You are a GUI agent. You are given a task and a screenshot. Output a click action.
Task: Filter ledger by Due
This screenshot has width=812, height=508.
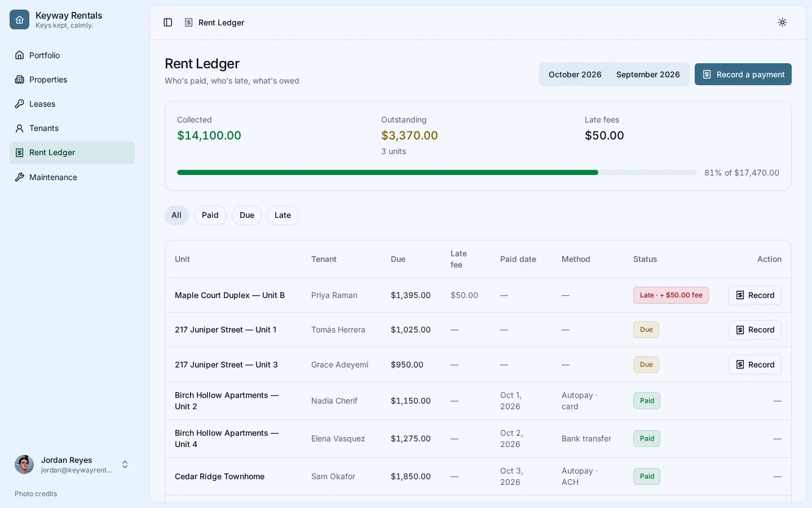247,215
